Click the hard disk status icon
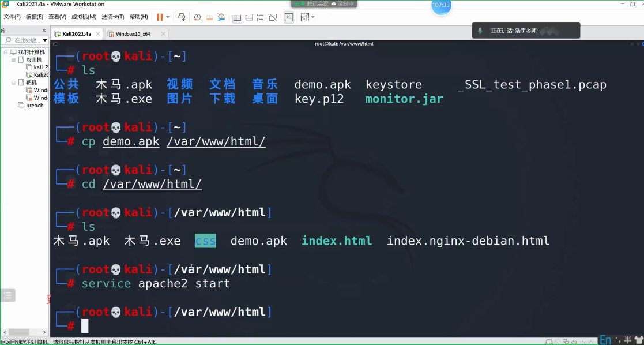The height and width of the screenshot is (345, 644). pyautogui.click(x=548, y=341)
